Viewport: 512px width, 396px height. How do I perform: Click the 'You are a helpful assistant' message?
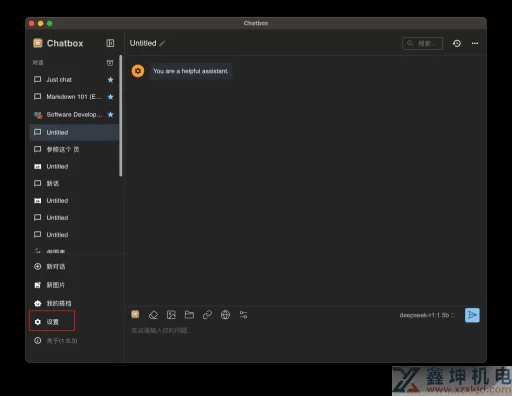tap(191, 71)
